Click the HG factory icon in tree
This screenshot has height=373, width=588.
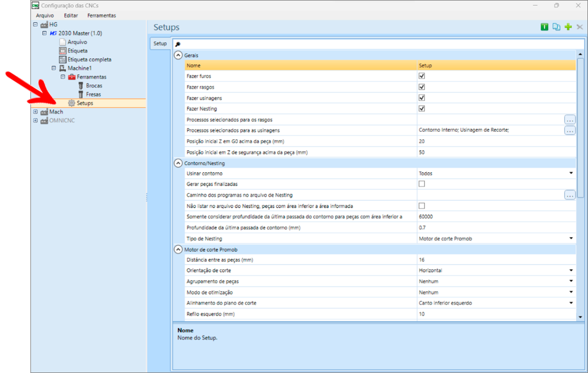click(44, 25)
